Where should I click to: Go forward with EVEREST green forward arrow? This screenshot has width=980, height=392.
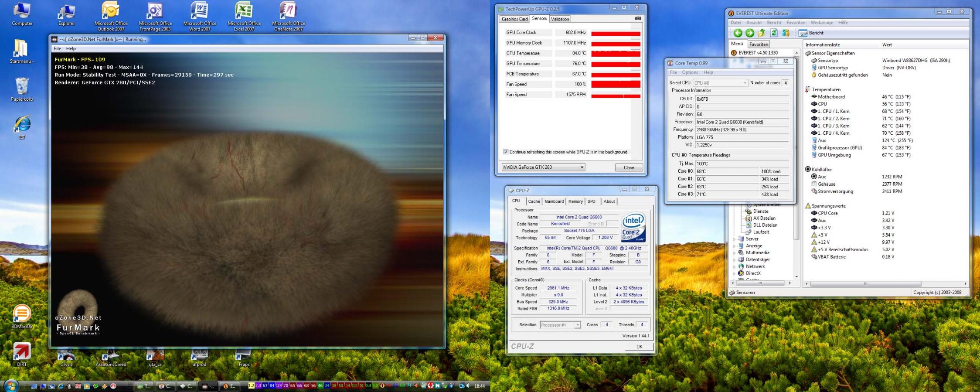click(750, 33)
